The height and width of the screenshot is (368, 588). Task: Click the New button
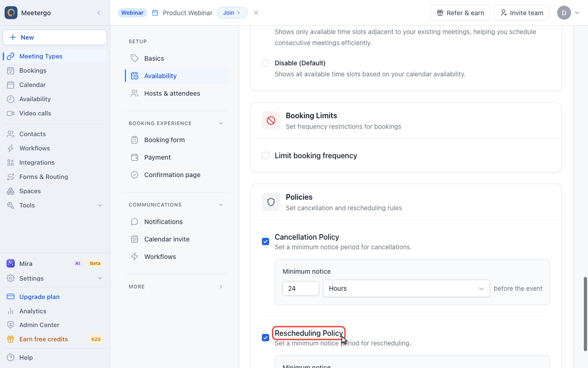pos(55,37)
